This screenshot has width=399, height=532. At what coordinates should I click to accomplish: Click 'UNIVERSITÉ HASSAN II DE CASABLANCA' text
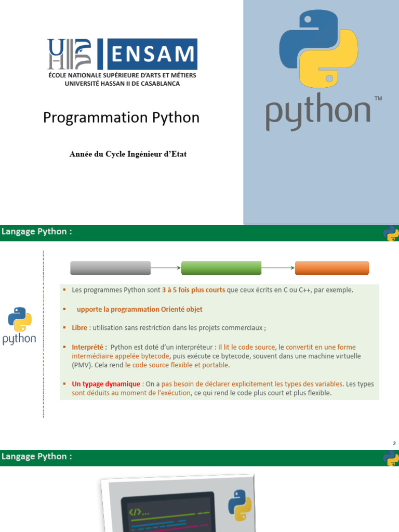(122, 84)
